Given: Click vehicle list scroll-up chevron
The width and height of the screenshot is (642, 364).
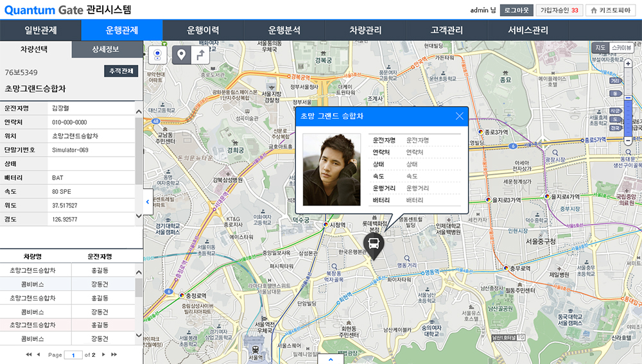Looking at the screenshot, I should coord(139,272).
